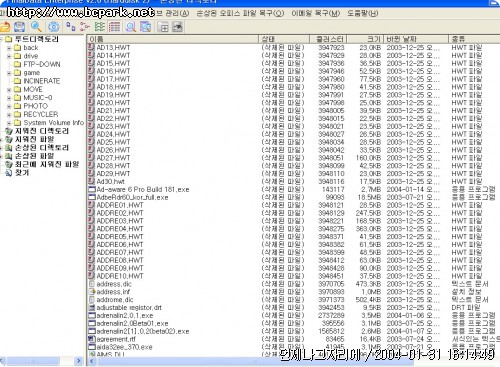Click the 160.0KB size cell

click(368, 158)
